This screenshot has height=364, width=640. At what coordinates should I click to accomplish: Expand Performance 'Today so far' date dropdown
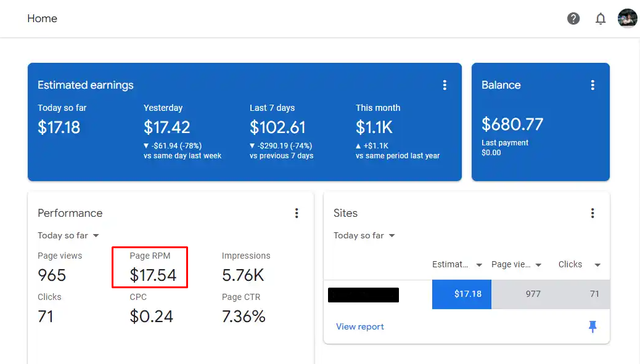68,236
